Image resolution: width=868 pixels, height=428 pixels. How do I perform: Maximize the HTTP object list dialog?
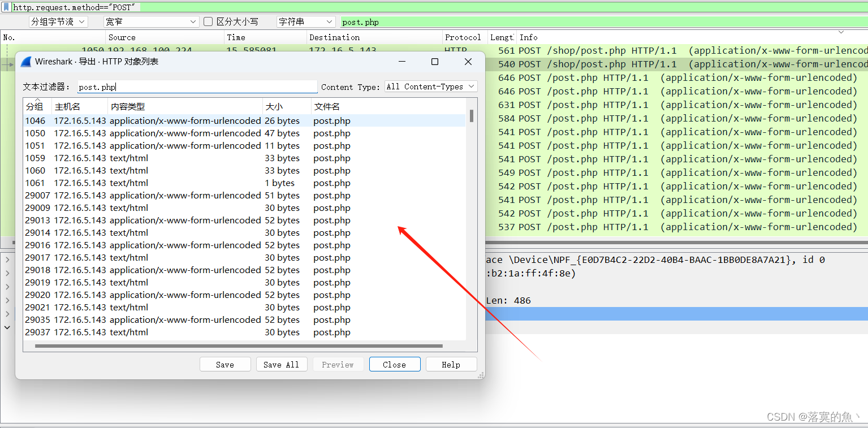point(435,62)
